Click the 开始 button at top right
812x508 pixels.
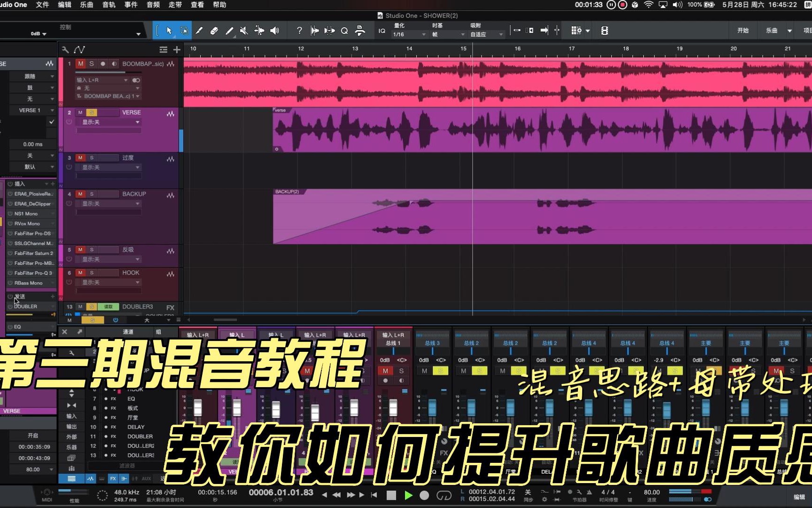point(743,31)
